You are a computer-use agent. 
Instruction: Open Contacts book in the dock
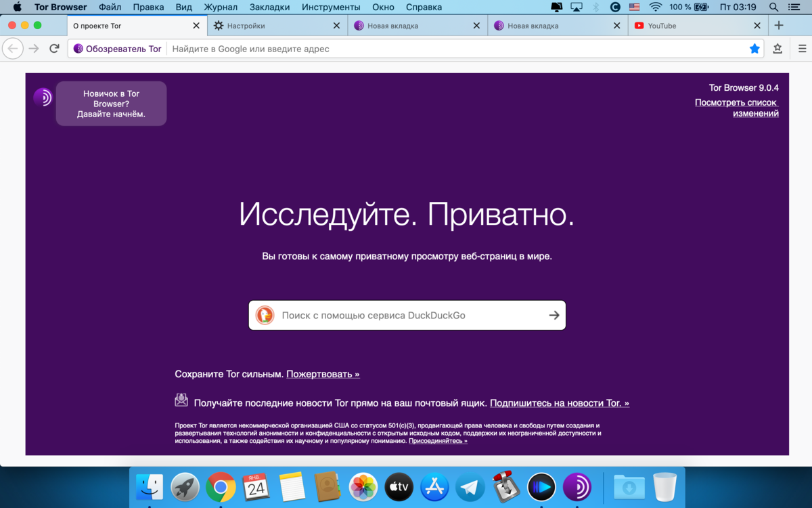point(328,486)
